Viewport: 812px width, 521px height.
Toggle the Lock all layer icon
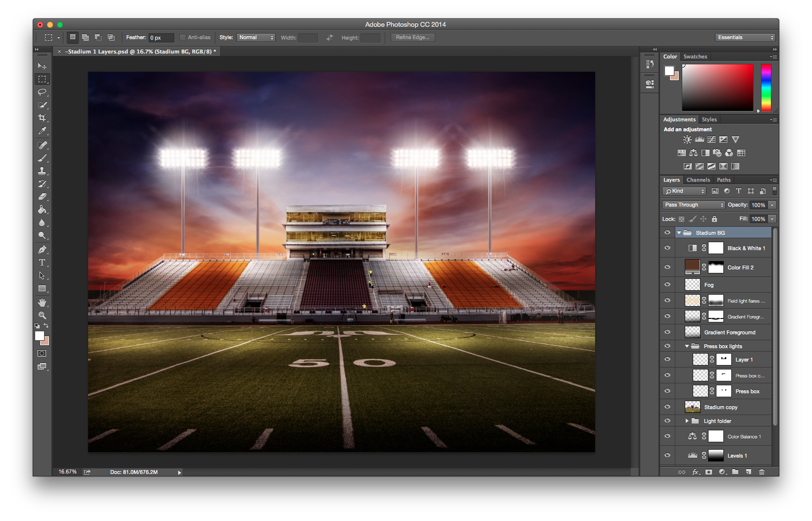[x=714, y=219]
